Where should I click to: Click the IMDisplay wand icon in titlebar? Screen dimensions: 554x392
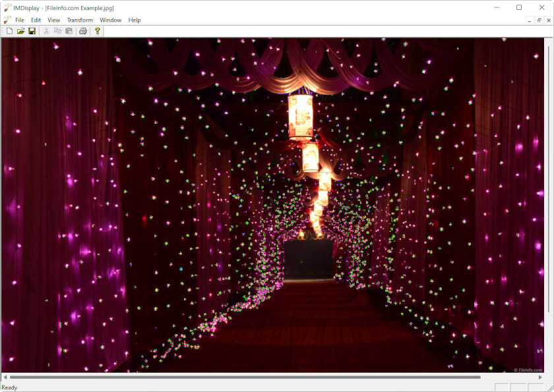click(x=8, y=7)
